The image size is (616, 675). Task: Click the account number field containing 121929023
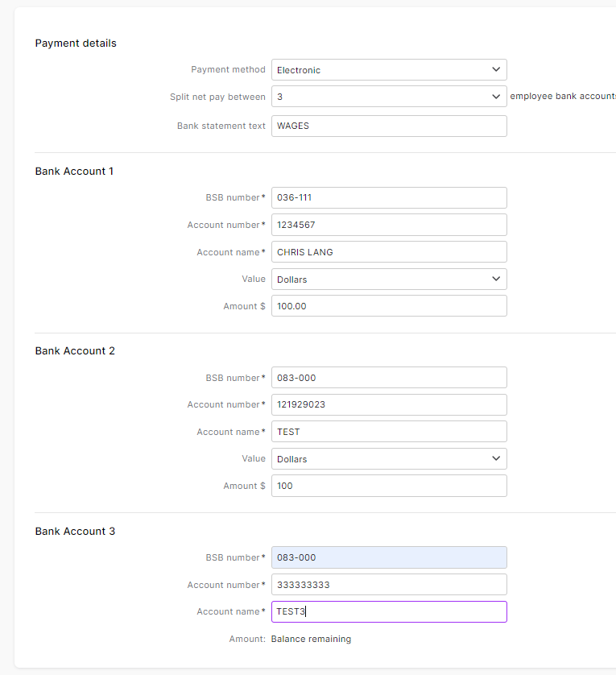click(389, 404)
